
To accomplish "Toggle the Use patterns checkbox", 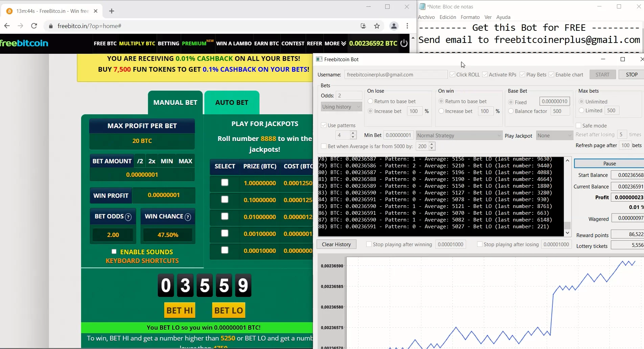I will pyautogui.click(x=324, y=125).
